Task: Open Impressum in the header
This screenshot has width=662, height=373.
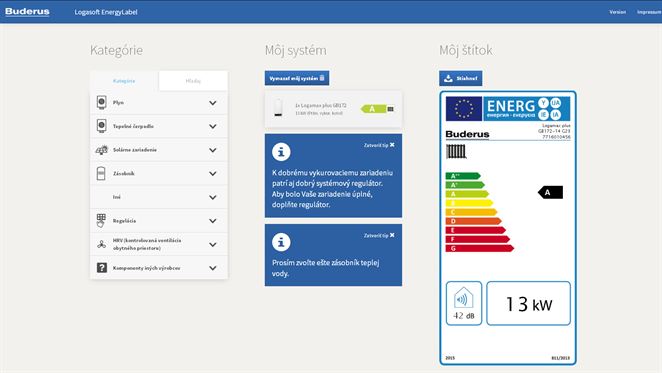Action: tap(649, 12)
